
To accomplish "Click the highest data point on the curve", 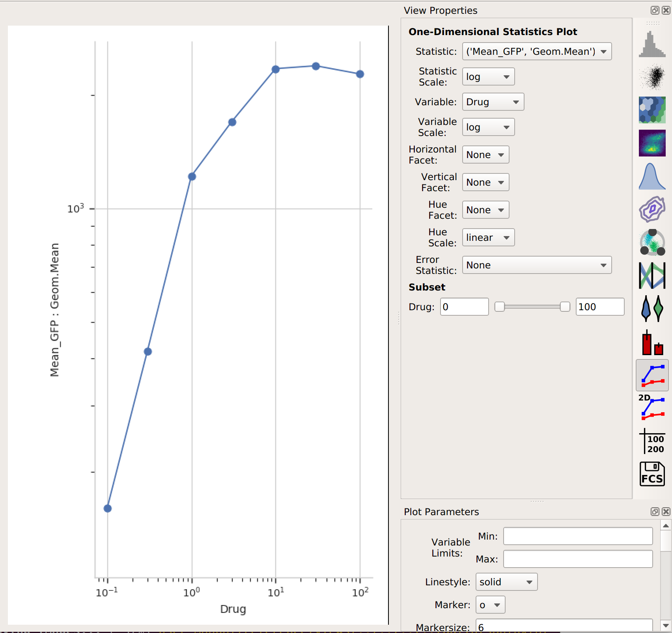I will pyautogui.click(x=316, y=66).
